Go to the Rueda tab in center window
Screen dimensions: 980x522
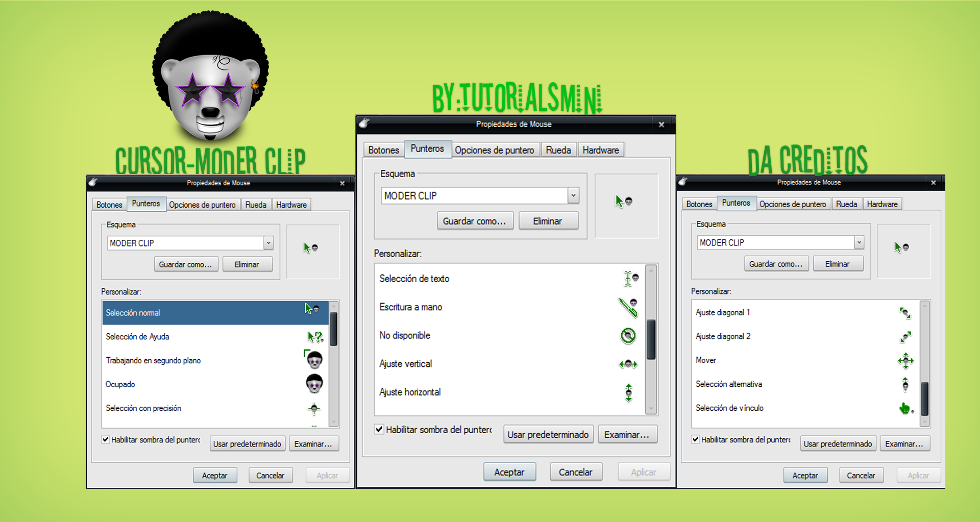pyautogui.click(x=558, y=150)
